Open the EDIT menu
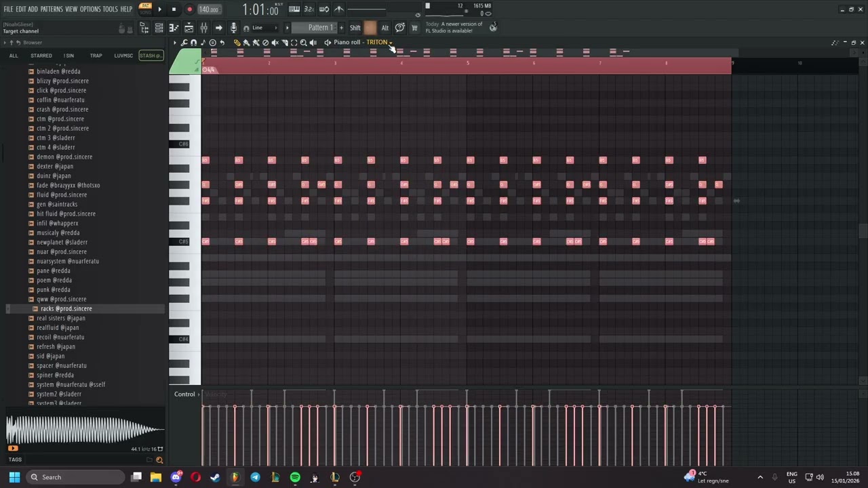 (x=20, y=9)
